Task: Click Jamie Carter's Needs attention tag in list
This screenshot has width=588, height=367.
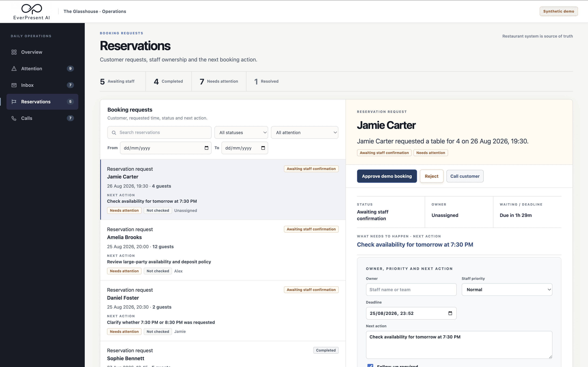Action: tap(124, 210)
